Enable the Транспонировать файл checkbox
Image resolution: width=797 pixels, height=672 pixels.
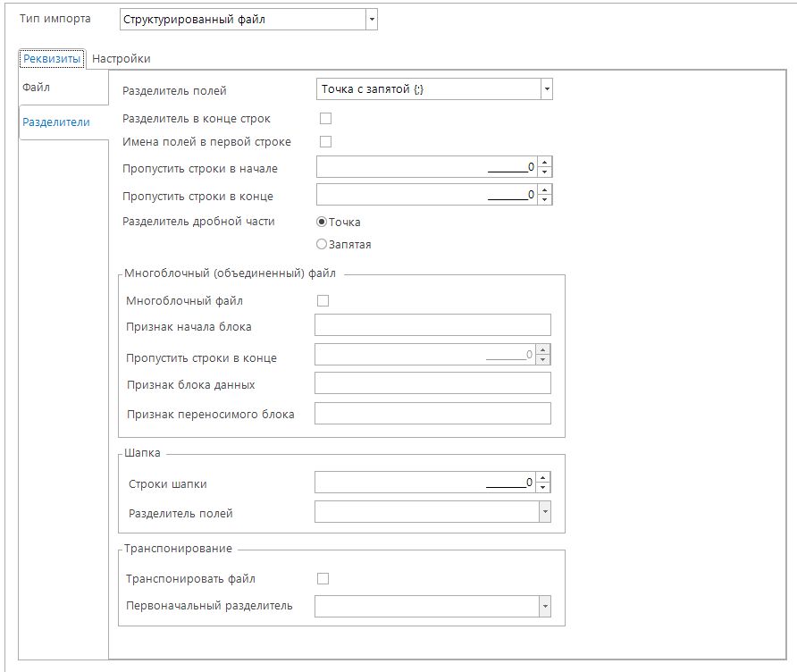click(323, 579)
